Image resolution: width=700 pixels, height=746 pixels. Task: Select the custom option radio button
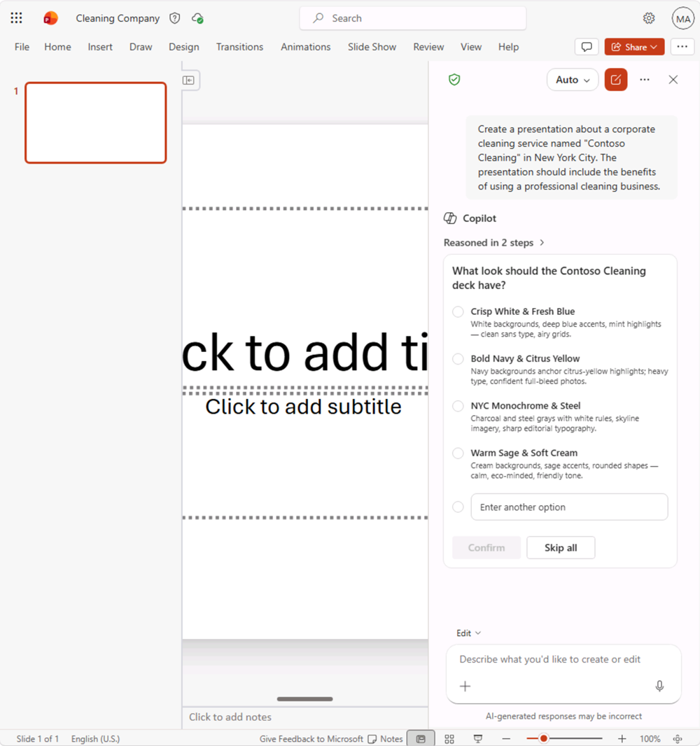pos(458,507)
